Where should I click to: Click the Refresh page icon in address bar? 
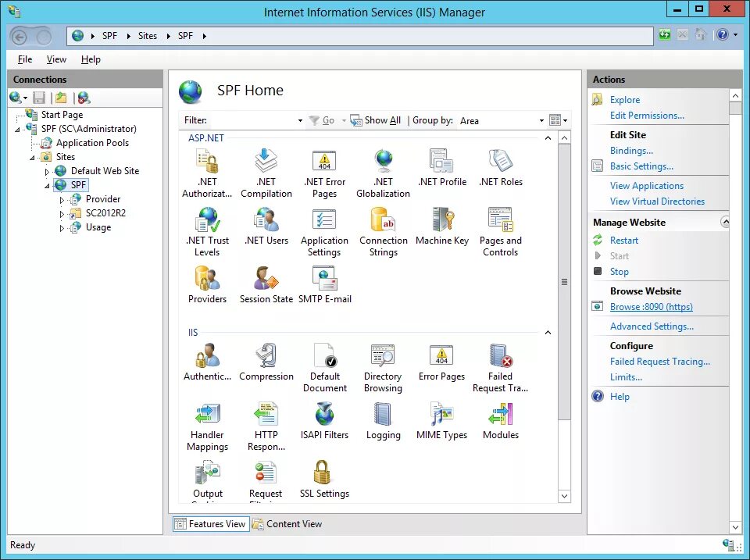(x=664, y=35)
